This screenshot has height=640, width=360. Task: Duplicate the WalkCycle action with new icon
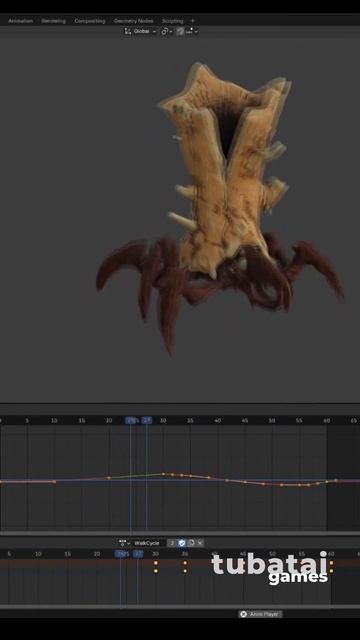(x=191, y=543)
